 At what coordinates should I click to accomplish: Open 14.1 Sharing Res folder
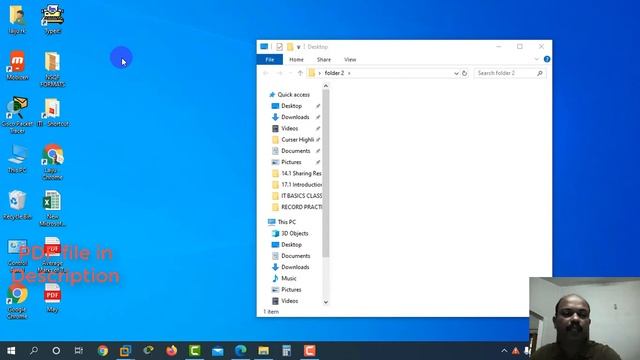[301, 173]
